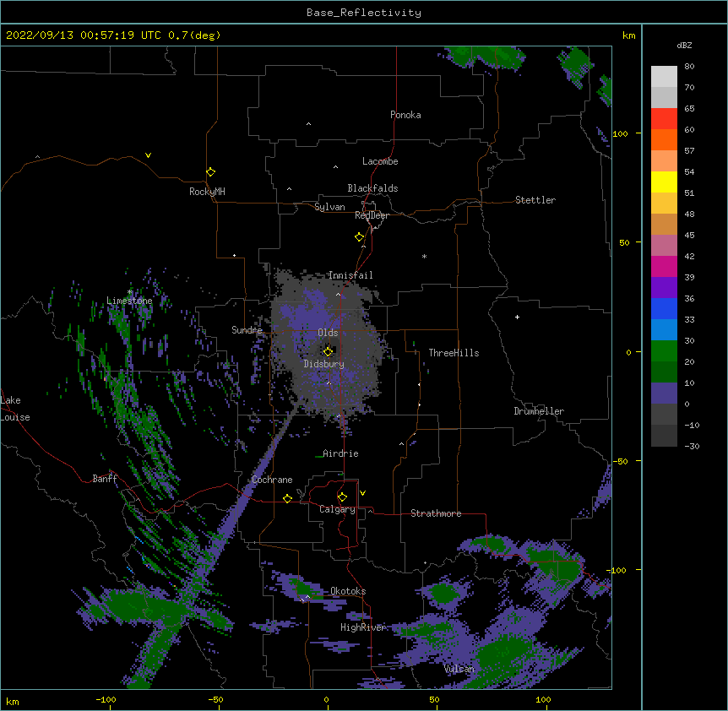Click the Banff town label
The image size is (728, 711).
pos(105,479)
